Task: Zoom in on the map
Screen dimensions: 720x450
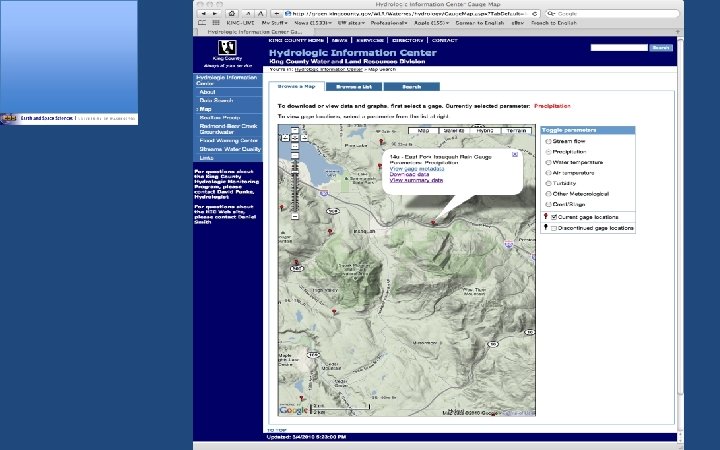Action: (x=295, y=156)
